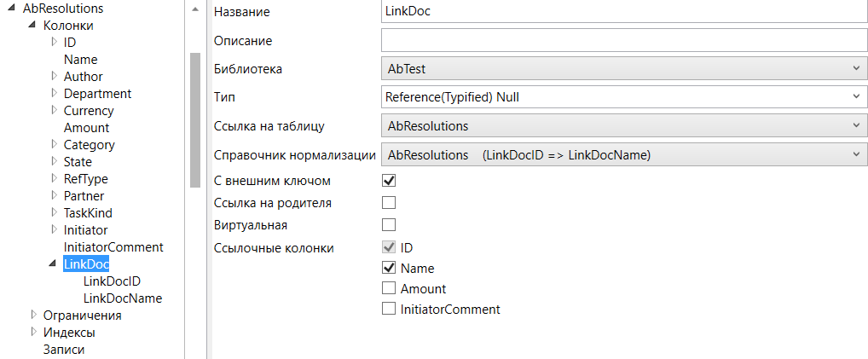Uncheck the Name reference column checkbox
Screen dimensions: 868x359
coord(389,269)
